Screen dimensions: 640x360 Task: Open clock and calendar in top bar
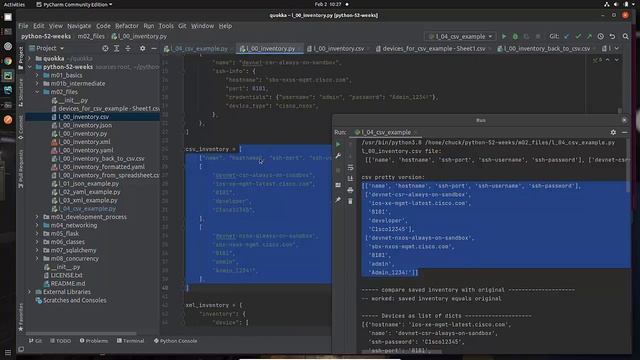click(x=328, y=4)
